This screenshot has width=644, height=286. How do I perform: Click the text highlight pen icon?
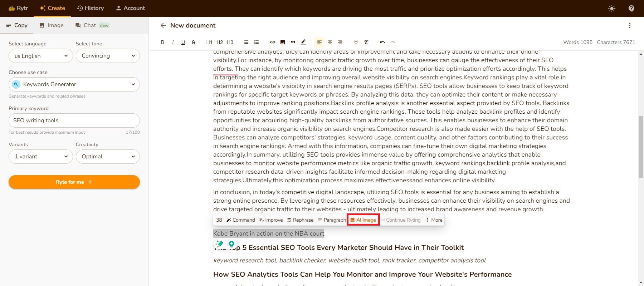(303, 42)
